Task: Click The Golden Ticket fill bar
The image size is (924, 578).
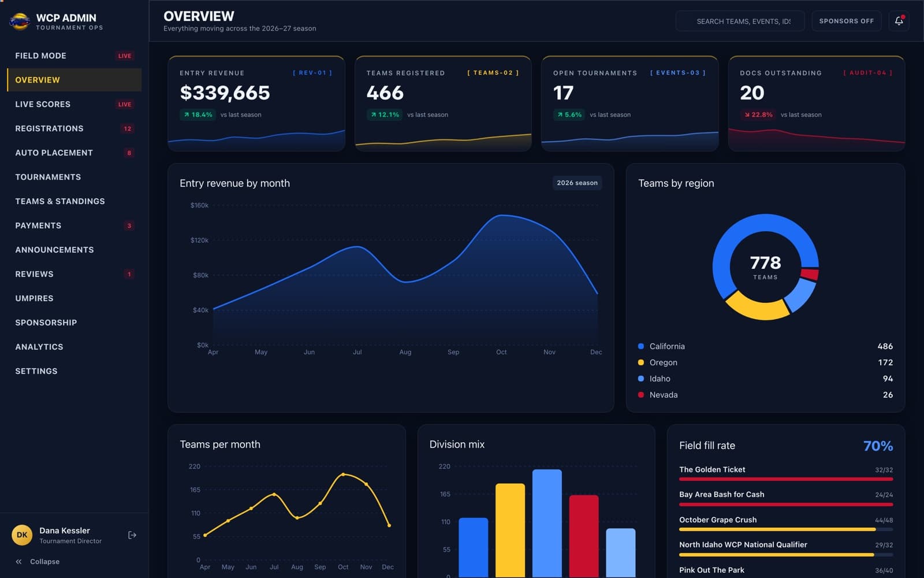Action: [786, 479]
